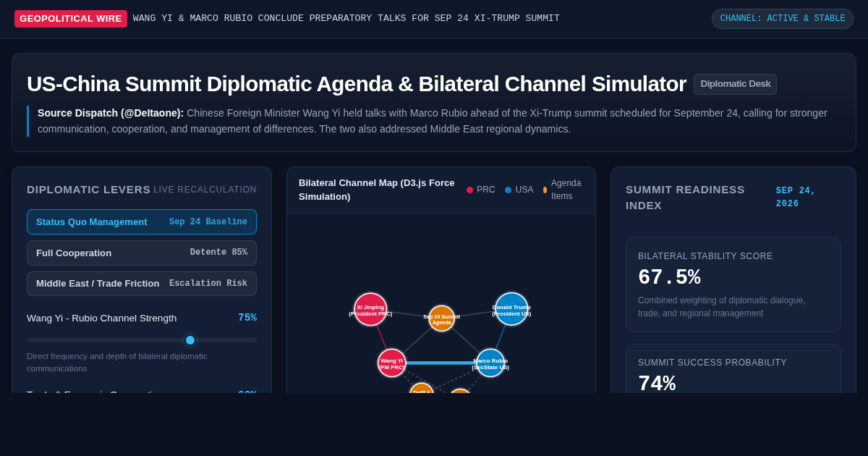Choose Middle East / Trade Friction scenario
This screenshot has width=868, height=456.
tap(142, 284)
